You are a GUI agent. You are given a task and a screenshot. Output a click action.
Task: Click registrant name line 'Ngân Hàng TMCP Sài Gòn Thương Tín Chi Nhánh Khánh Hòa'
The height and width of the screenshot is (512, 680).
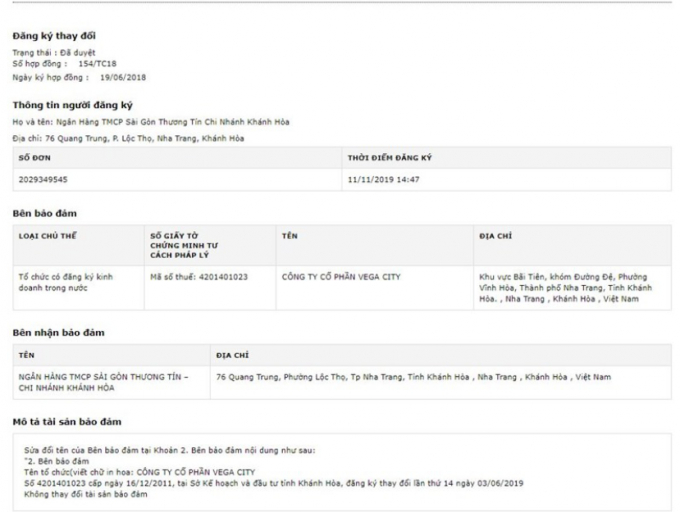pyautogui.click(x=173, y=122)
